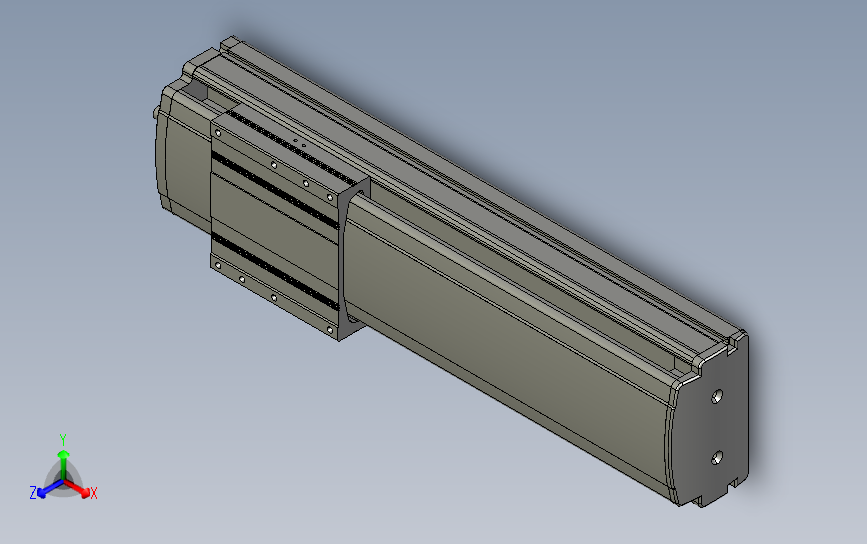Select the lower bolt hole on the end cap
This screenshot has width=867, height=544.
717,457
